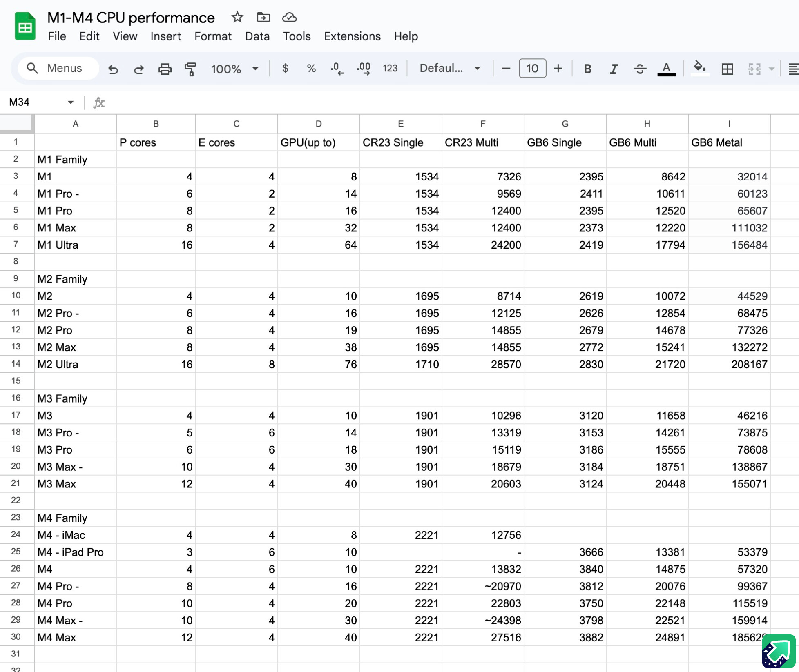Check the cloud save status icon
The image size is (799, 672).
point(289,18)
